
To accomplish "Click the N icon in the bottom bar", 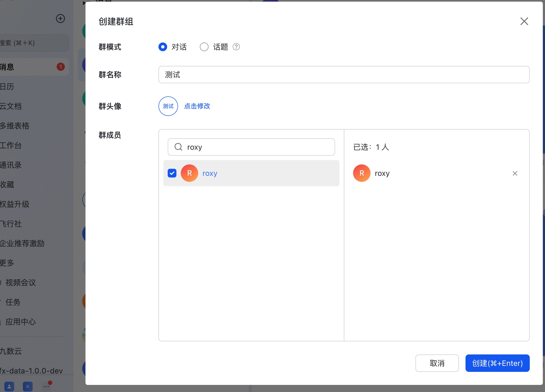I will [28, 386].
